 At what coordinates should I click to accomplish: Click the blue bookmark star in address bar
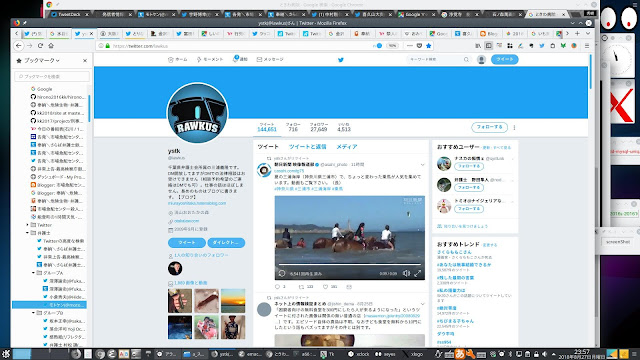(x=429, y=46)
